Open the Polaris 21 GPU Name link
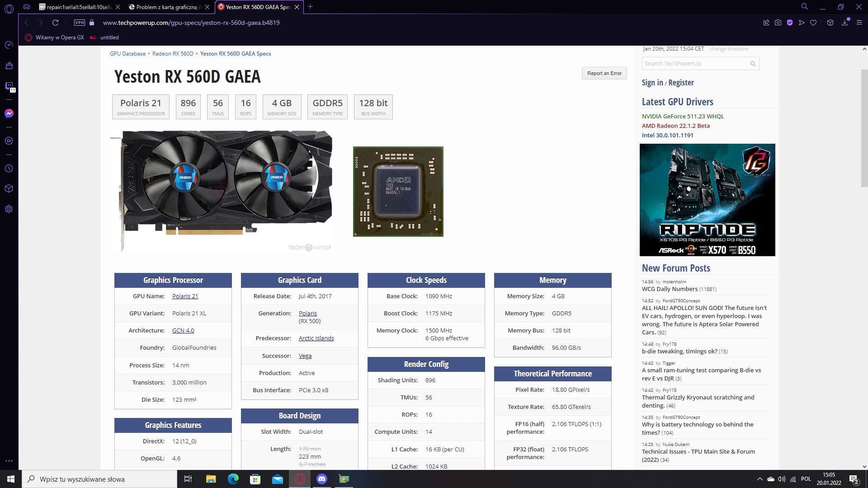The width and height of the screenshot is (868, 488). tap(185, 296)
